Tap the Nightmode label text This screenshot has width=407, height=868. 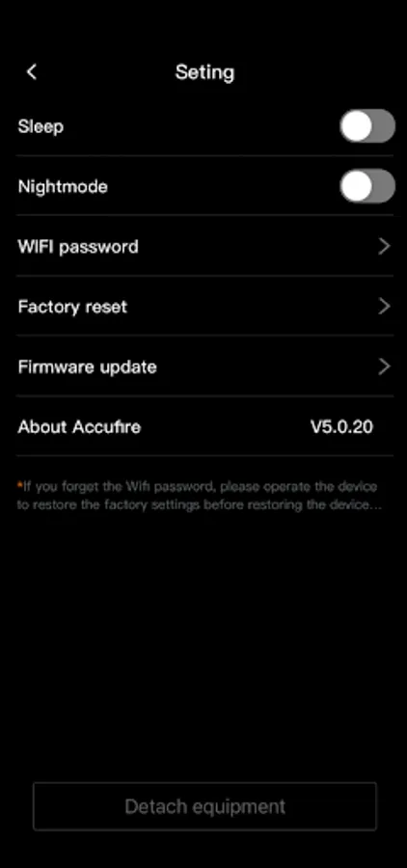pos(63,186)
